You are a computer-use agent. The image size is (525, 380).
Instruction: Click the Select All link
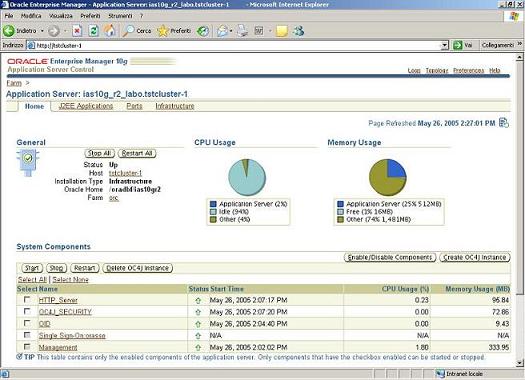point(32,280)
